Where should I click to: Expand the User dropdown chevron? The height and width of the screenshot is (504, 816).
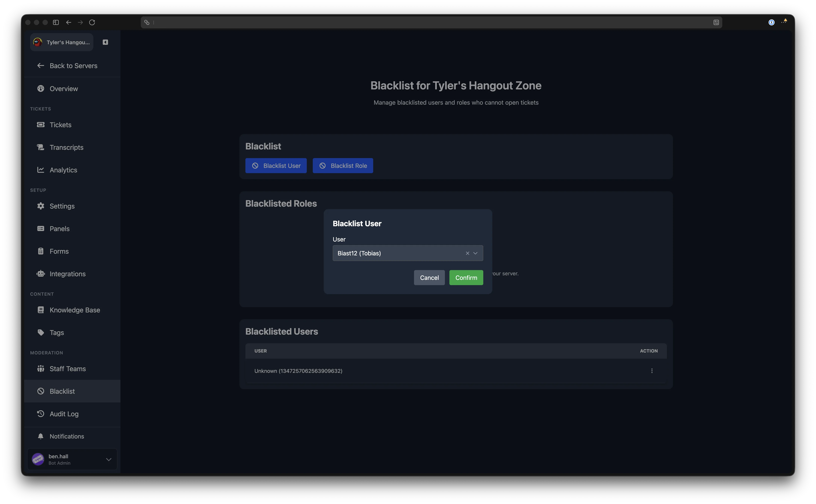coord(475,253)
